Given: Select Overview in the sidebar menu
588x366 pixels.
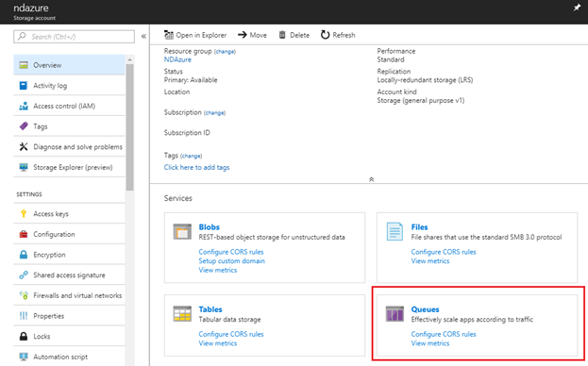Looking at the screenshot, I should click(70, 65).
